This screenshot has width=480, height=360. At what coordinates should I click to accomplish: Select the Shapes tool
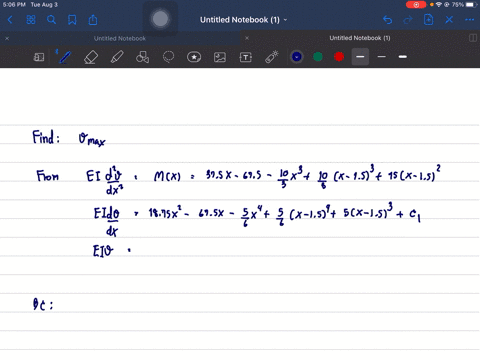[x=142, y=57]
